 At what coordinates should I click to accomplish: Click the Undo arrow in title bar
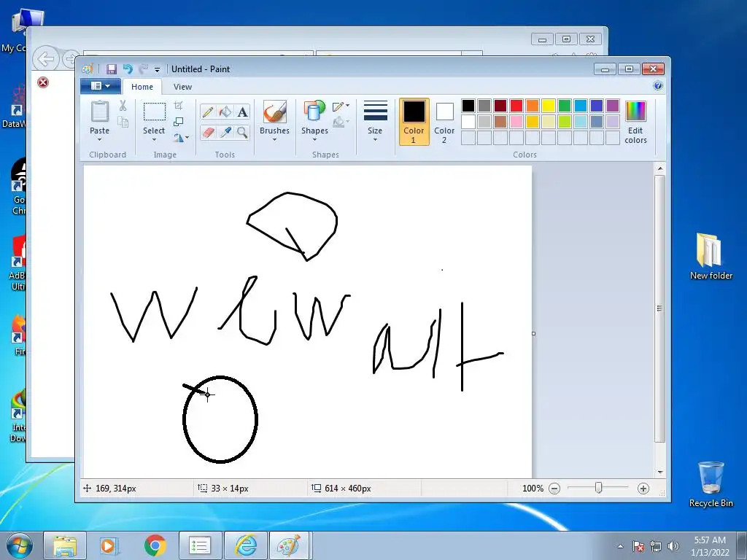(x=127, y=69)
